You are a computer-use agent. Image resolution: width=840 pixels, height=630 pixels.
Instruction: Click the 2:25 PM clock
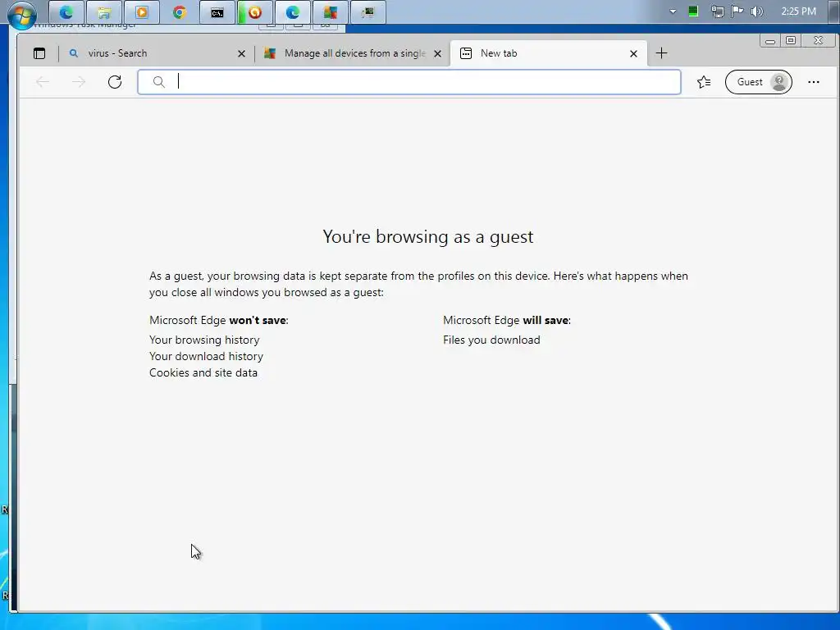[x=798, y=11]
